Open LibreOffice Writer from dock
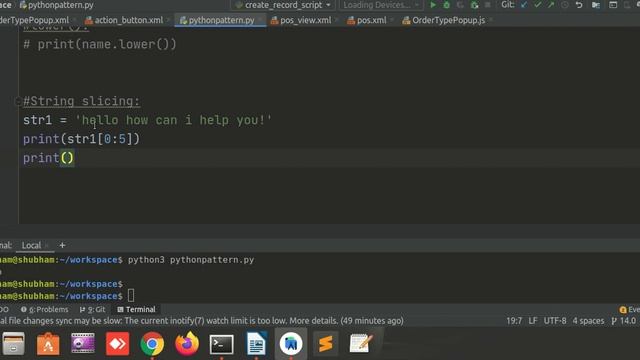 pyautogui.click(x=256, y=344)
